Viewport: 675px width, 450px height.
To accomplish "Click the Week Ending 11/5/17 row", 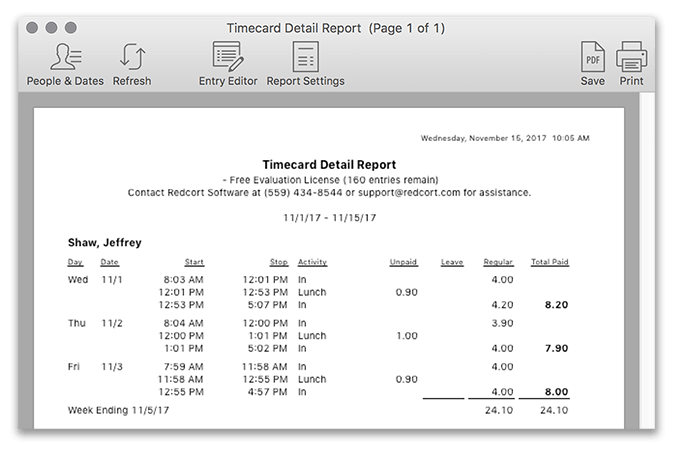I will point(116,410).
